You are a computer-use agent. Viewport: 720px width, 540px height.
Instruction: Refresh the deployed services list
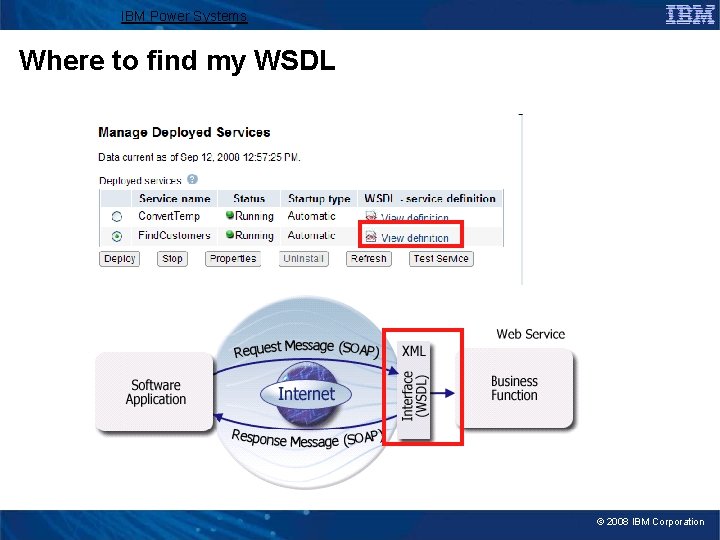click(x=369, y=259)
